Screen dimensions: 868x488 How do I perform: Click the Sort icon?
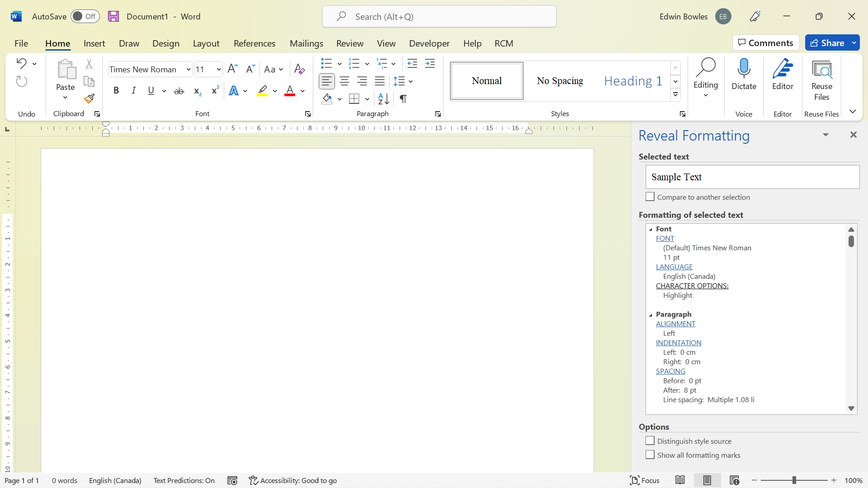383,99
